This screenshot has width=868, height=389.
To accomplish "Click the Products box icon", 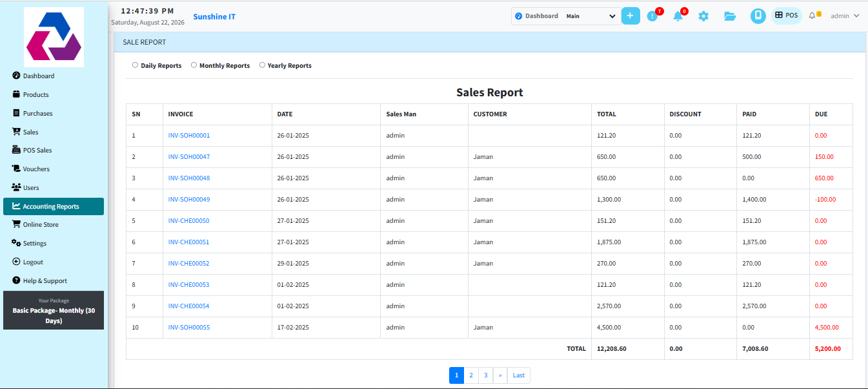I will 17,94.
